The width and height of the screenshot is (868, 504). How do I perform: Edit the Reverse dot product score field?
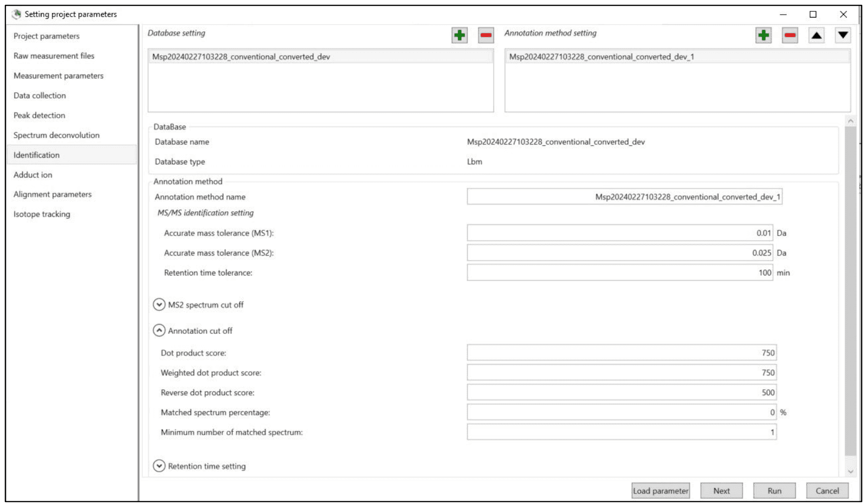pyautogui.click(x=621, y=392)
